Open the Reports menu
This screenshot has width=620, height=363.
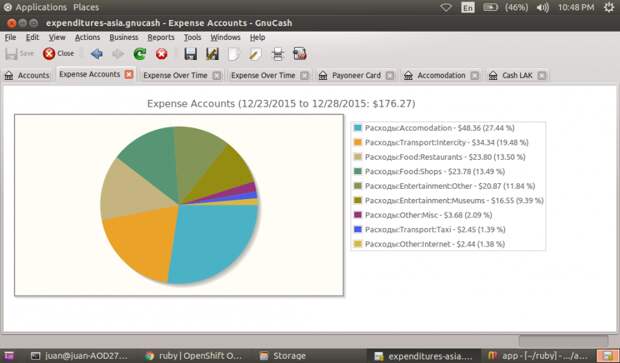tap(161, 37)
